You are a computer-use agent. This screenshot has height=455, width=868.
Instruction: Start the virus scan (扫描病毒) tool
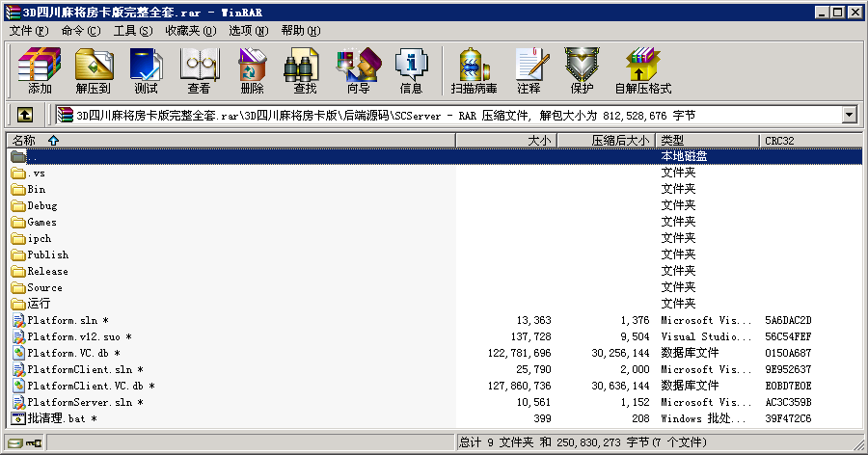click(x=475, y=71)
